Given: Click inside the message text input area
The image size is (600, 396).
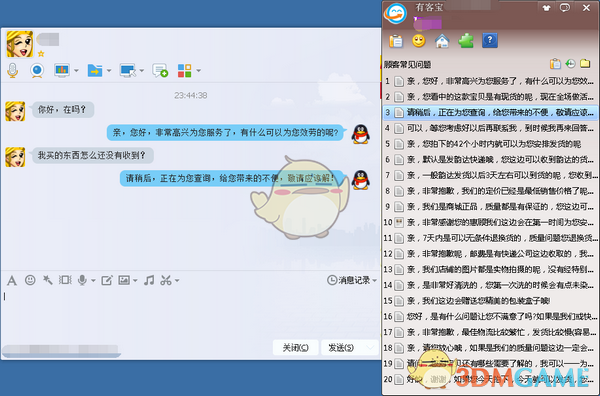Looking at the screenshot, I should coord(190,313).
